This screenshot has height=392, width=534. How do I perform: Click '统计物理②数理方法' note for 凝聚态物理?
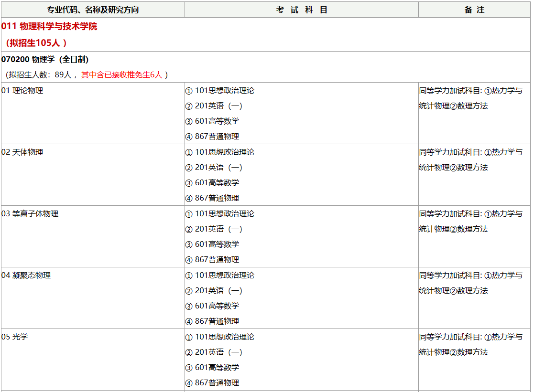(x=453, y=291)
